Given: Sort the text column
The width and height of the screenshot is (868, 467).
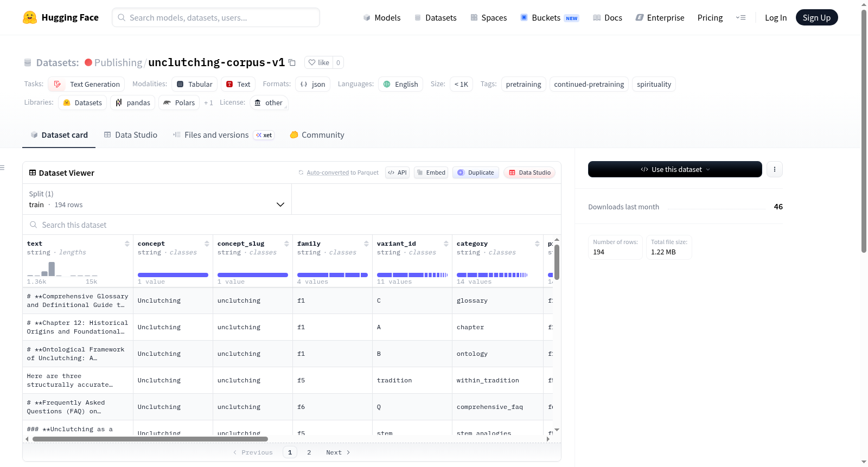Looking at the screenshot, I should (x=127, y=244).
